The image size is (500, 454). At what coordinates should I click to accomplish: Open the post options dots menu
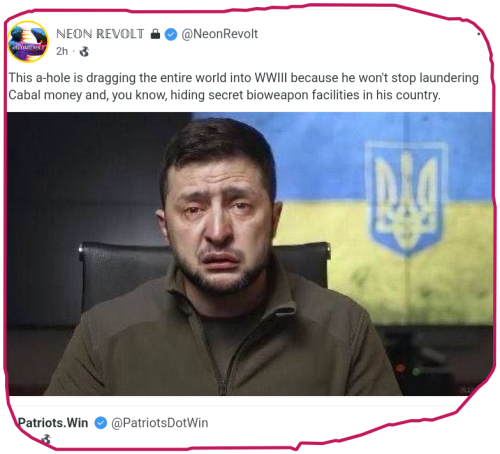point(479,34)
